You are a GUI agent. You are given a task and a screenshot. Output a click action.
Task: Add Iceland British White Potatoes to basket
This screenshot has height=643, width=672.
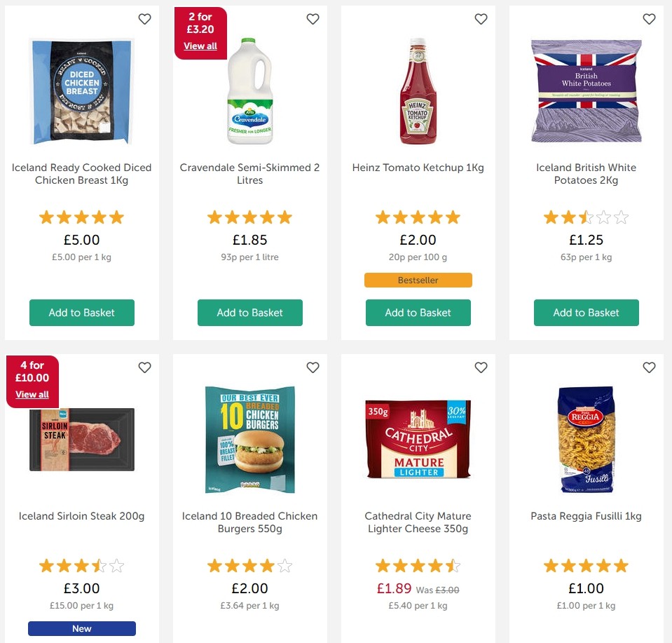586,313
